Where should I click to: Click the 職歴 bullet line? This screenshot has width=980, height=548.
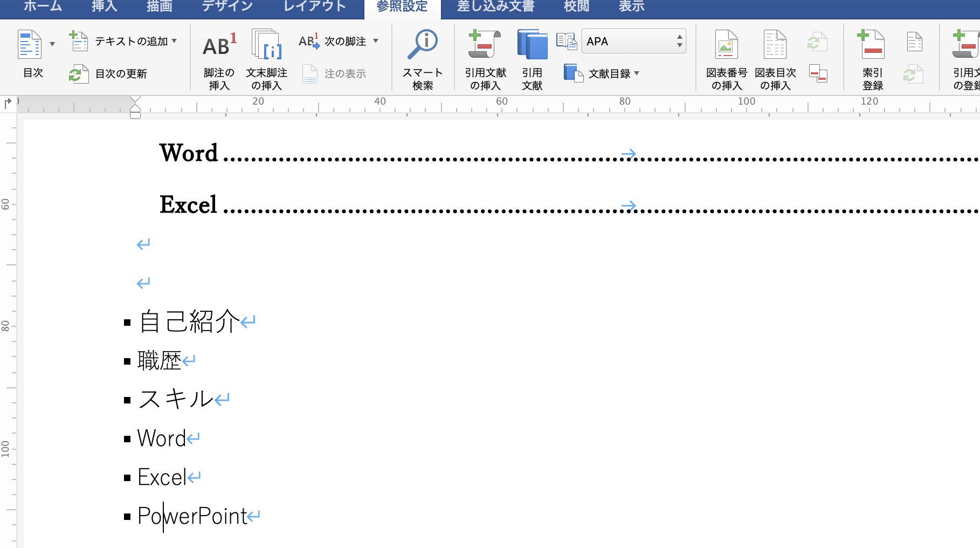point(159,360)
